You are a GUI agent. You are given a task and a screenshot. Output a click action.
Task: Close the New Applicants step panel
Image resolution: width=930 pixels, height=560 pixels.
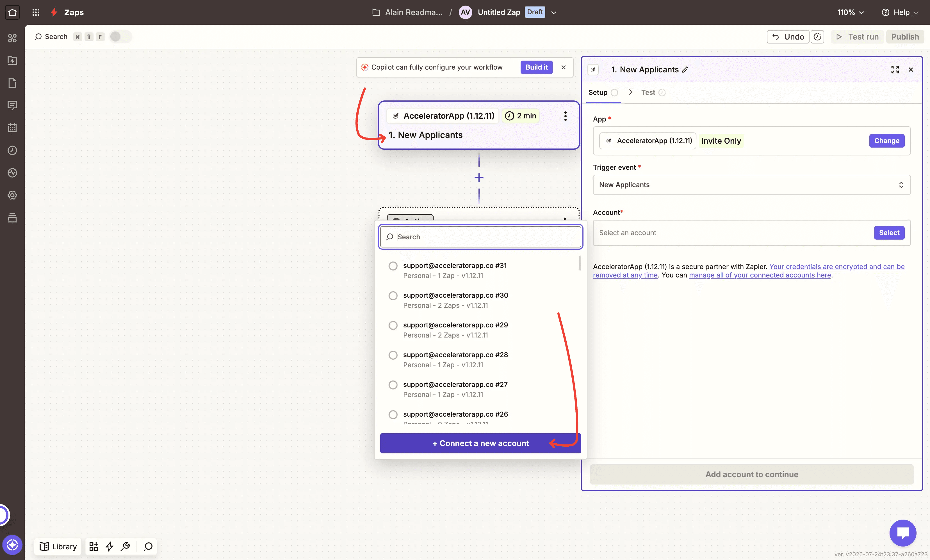[911, 69]
